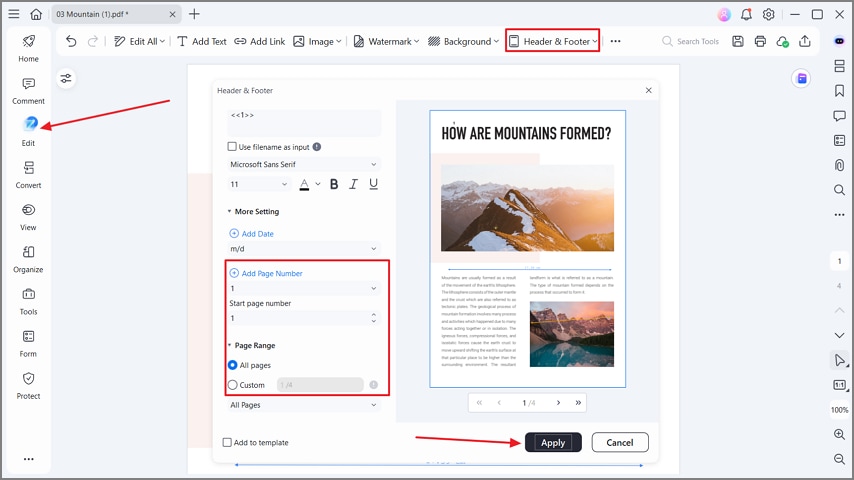
Task: Select the All pages radio button
Action: click(233, 365)
